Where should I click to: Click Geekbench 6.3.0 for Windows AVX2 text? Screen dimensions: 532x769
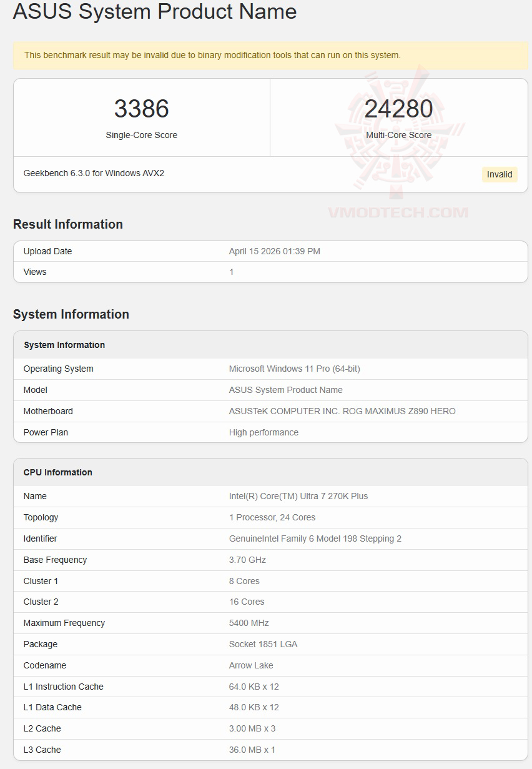pos(94,173)
